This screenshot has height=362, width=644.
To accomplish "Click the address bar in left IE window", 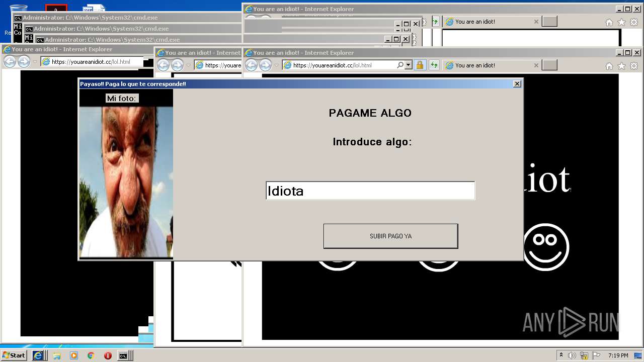I will tap(92, 62).
